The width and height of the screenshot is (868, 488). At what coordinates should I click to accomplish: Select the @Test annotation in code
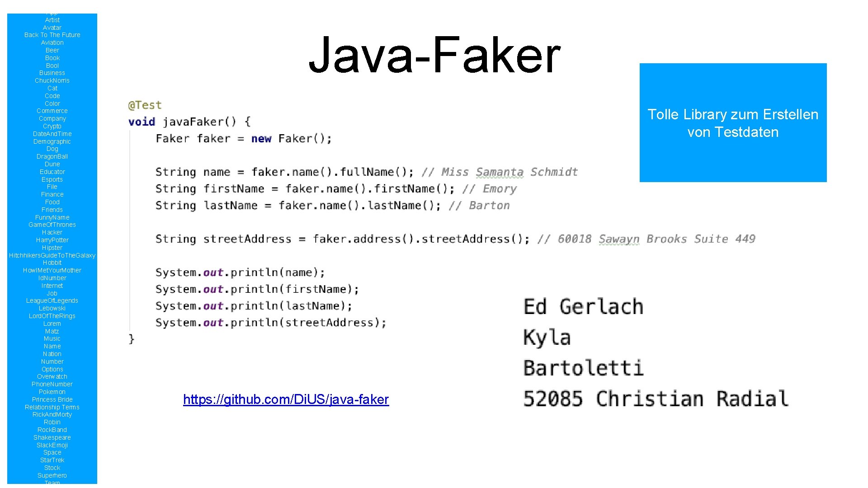pos(134,105)
